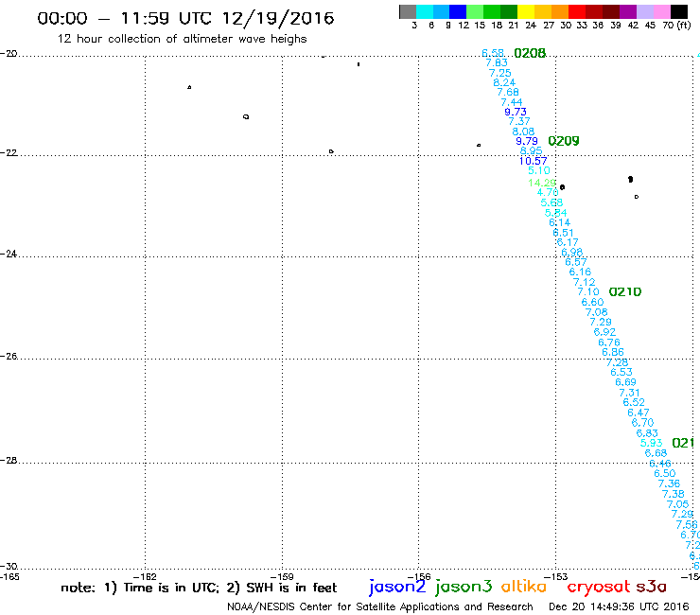Click the orange swatch in the color scale
700x615 pixels.
(x=560, y=11)
